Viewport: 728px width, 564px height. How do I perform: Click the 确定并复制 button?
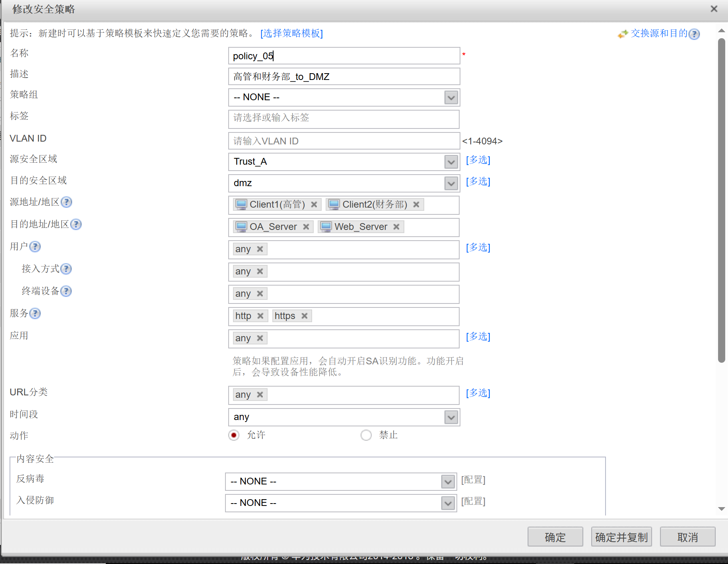[621, 537]
